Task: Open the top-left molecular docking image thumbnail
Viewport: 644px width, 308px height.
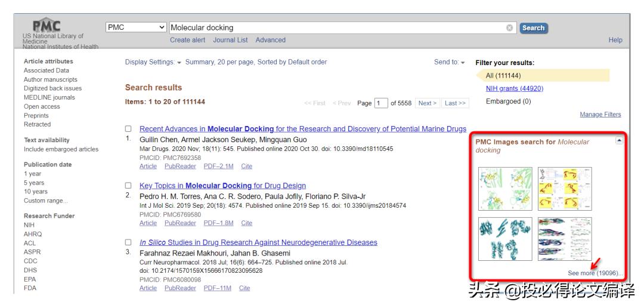Action: pyautogui.click(x=501, y=189)
